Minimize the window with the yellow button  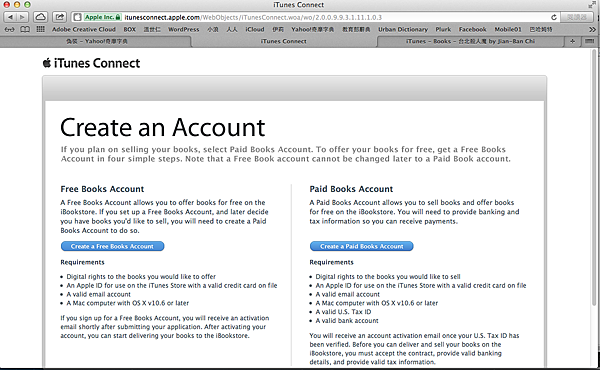point(17,5)
